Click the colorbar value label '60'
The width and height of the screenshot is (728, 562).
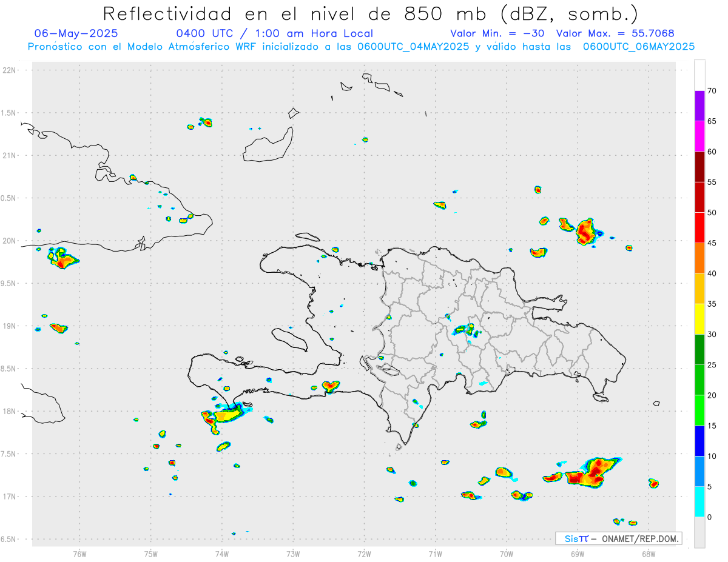point(712,152)
